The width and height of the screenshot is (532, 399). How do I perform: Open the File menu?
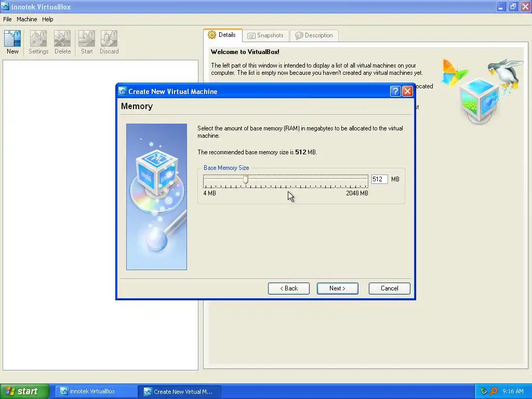[7, 19]
